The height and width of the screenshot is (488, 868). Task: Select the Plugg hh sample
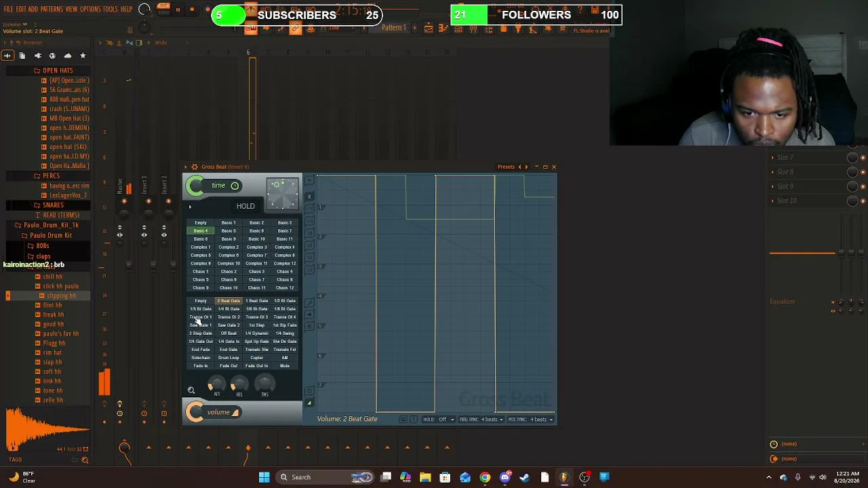[54, 344]
